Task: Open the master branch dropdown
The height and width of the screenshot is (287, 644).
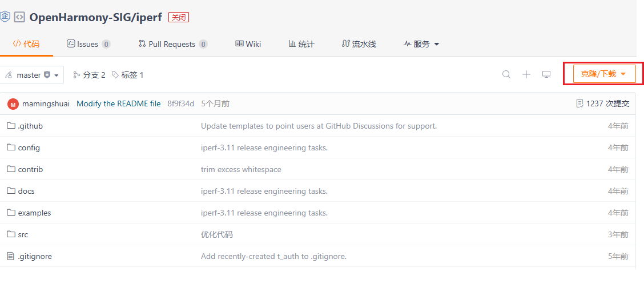Action: coord(32,75)
